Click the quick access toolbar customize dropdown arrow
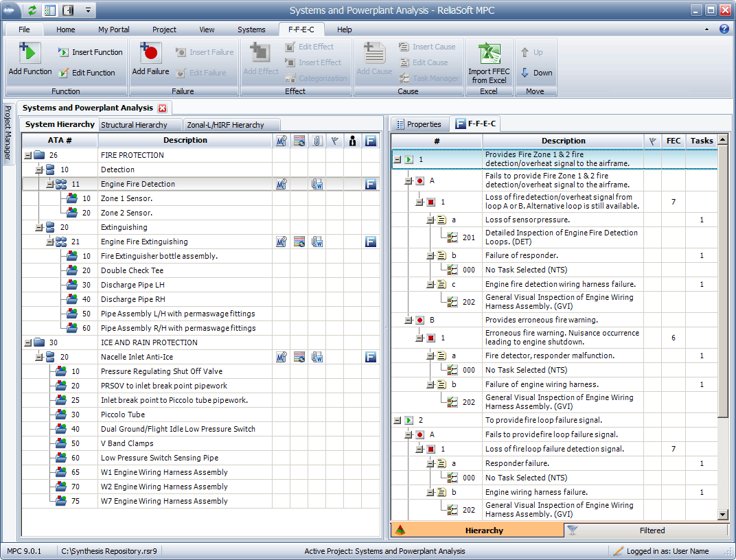Viewport: 736px width, 560px height. [x=88, y=10]
